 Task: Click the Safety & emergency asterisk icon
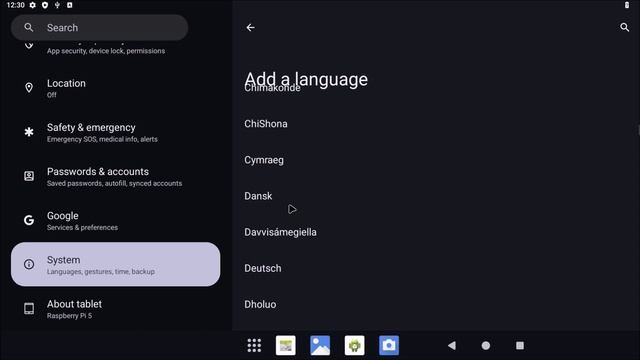[x=29, y=132]
